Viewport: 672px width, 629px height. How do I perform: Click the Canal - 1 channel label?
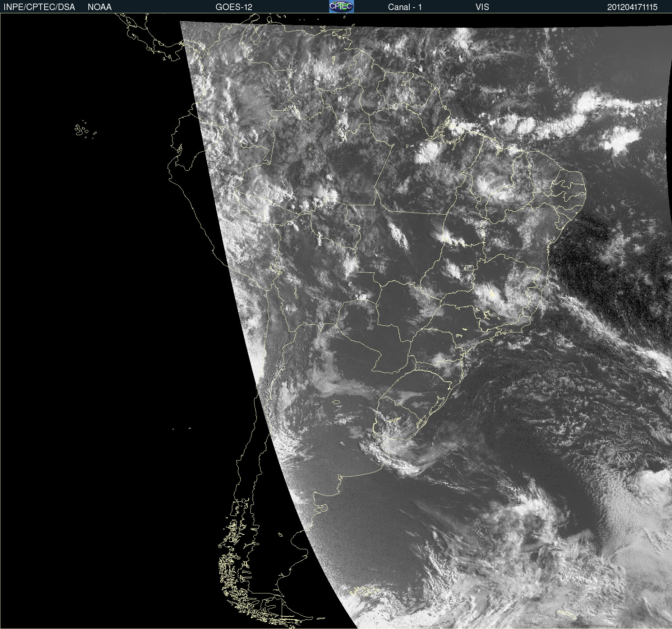(405, 7)
